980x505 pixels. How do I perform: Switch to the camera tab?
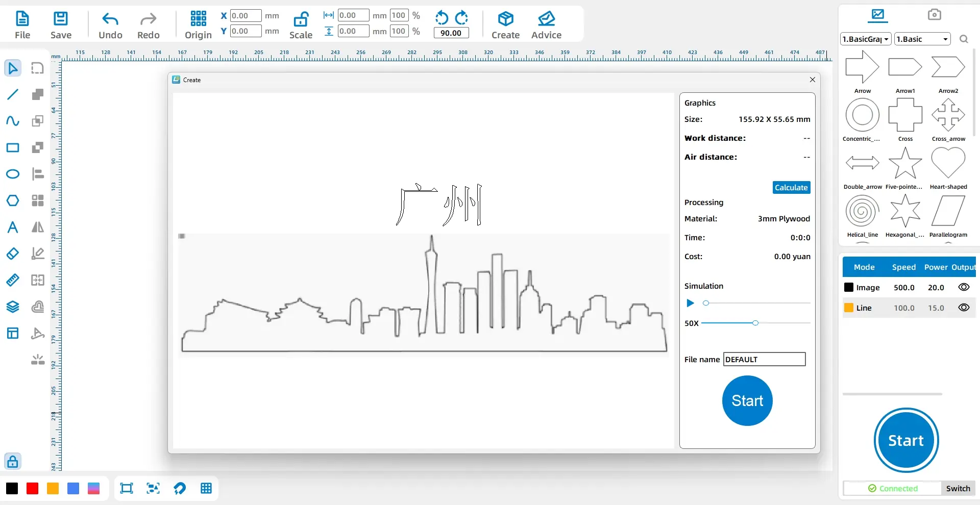click(x=935, y=15)
